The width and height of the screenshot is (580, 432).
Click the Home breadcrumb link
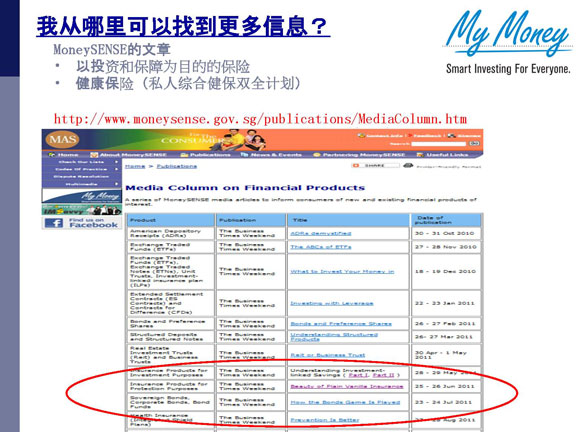click(135, 166)
